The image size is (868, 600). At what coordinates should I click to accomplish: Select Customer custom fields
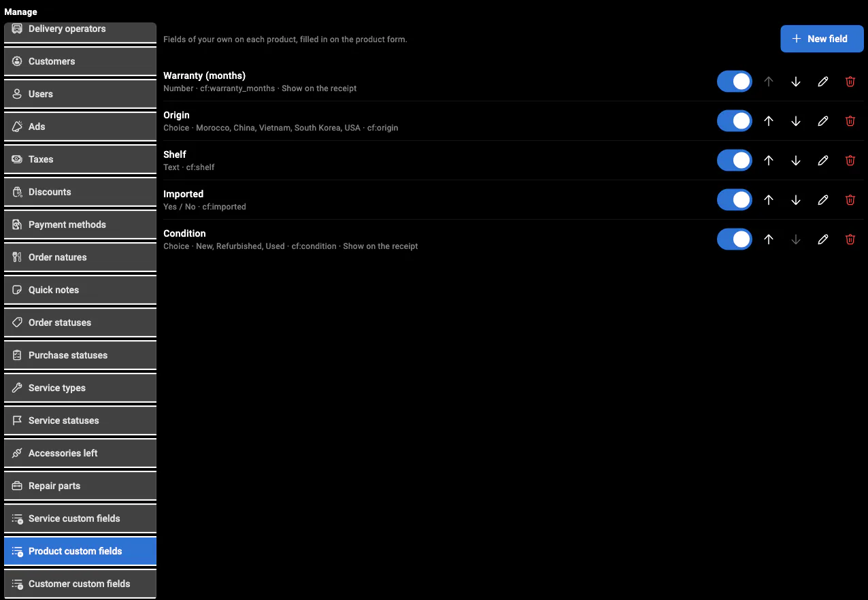pos(80,584)
